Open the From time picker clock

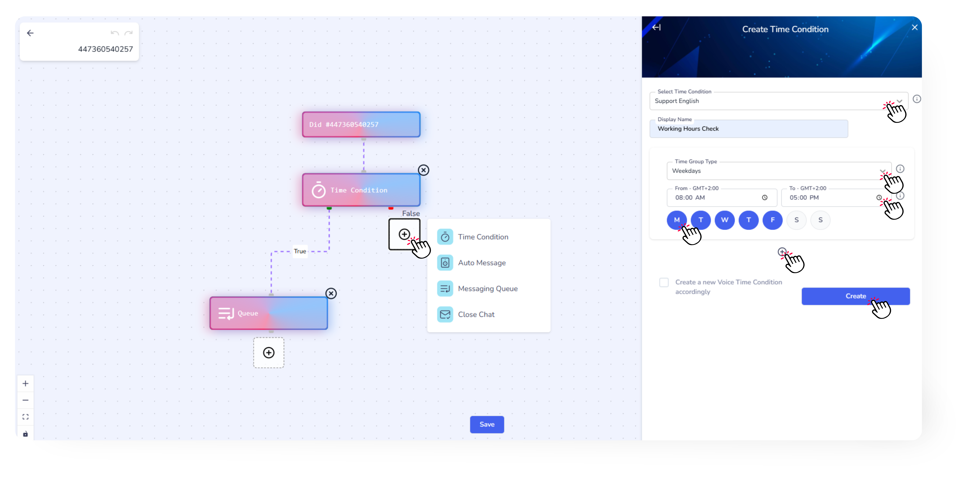point(765,197)
